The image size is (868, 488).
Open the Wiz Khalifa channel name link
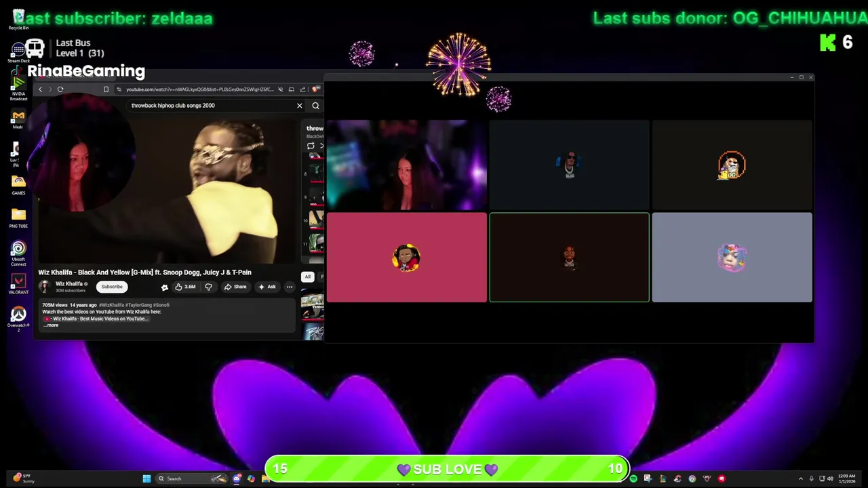(x=69, y=284)
